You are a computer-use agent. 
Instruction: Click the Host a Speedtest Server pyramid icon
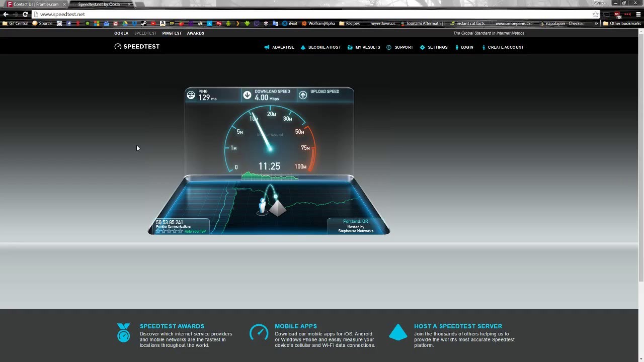click(x=398, y=332)
